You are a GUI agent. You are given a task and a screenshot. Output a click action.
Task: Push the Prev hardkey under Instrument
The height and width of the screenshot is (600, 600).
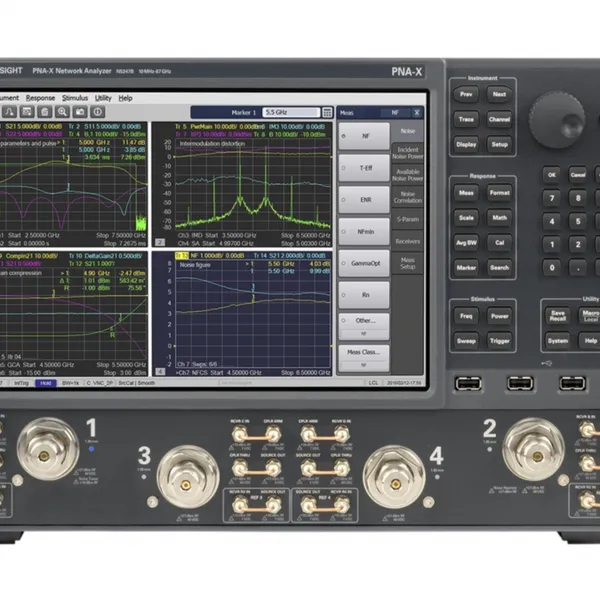click(466, 95)
